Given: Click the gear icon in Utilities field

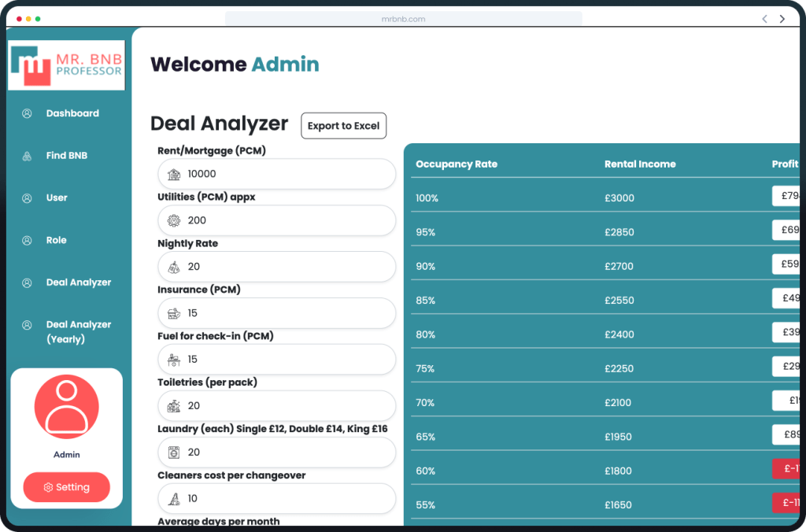Looking at the screenshot, I should click(x=174, y=220).
